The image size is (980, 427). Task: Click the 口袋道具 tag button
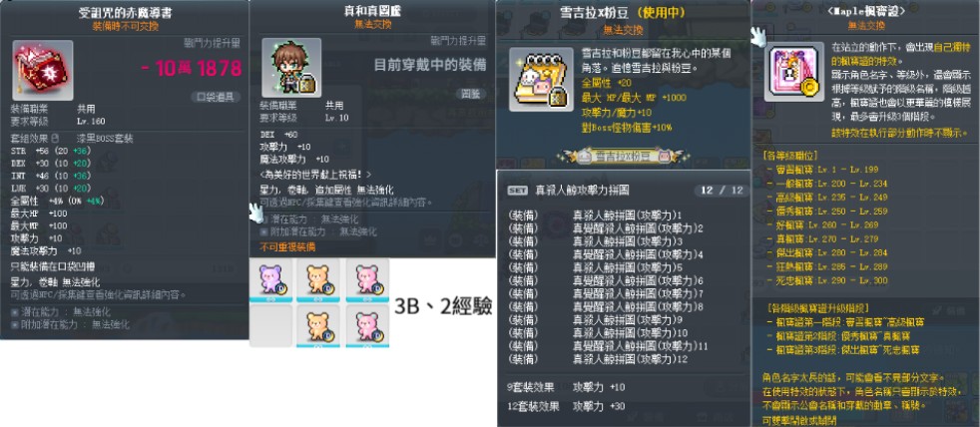coord(216,97)
